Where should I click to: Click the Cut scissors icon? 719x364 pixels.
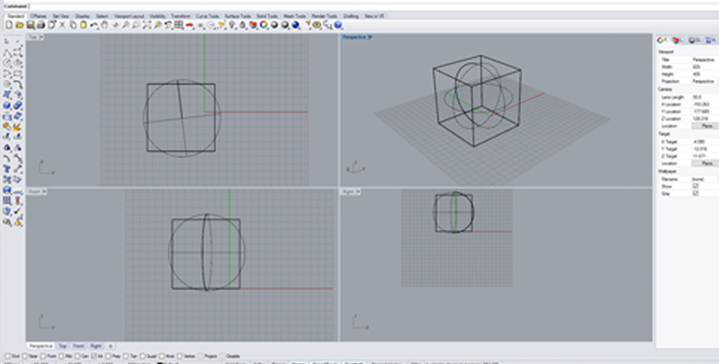[x=62, y=25]
